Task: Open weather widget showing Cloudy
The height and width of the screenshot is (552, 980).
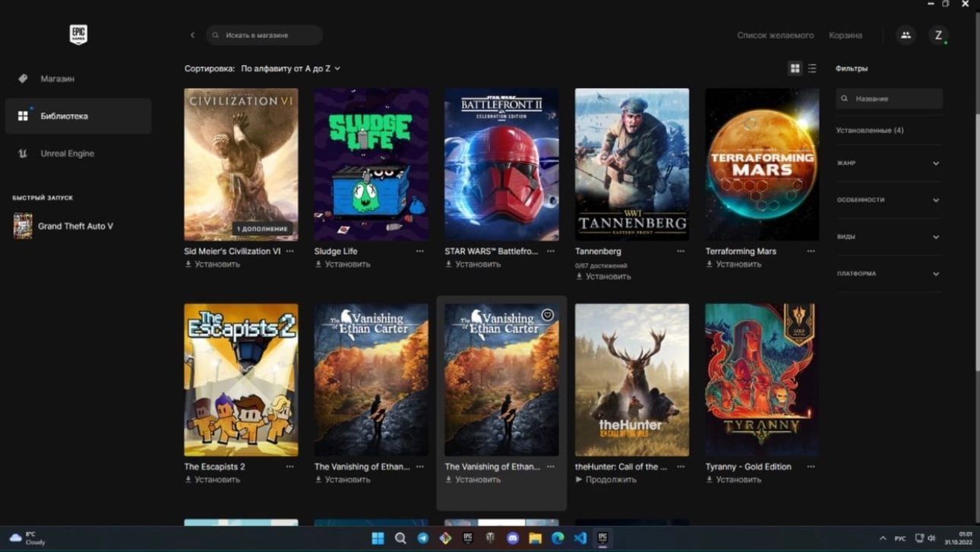Action: 27,538
